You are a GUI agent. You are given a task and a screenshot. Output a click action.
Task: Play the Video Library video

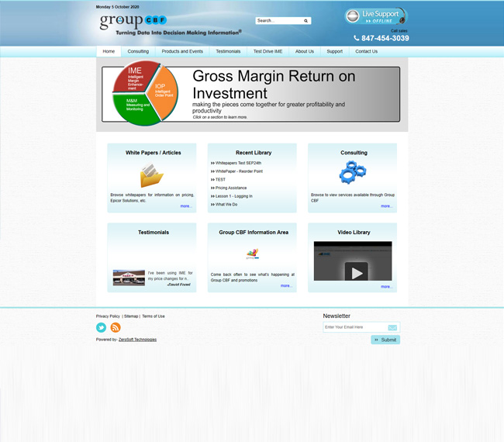click(x=356, y=272)
